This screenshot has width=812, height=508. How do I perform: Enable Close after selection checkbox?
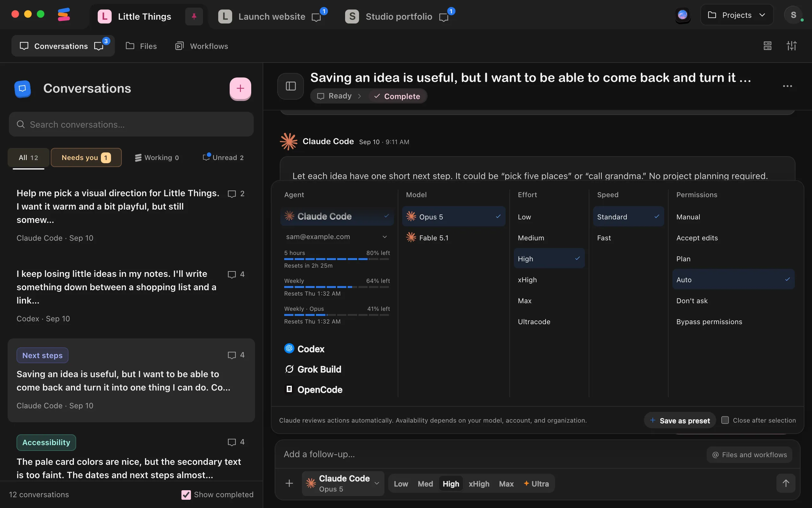pos(725,420)
